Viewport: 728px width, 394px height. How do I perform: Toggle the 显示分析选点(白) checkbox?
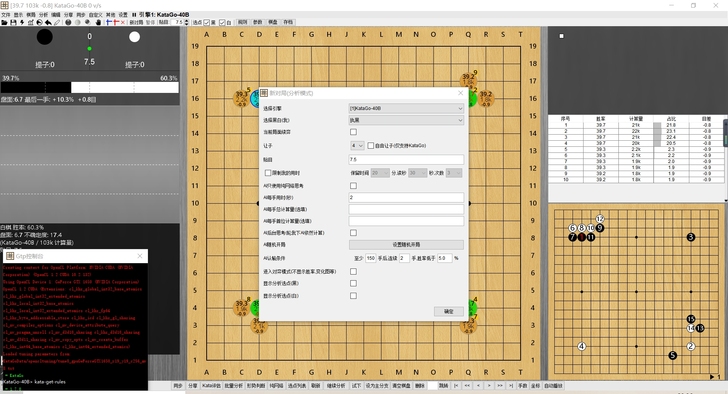point(353,296)
